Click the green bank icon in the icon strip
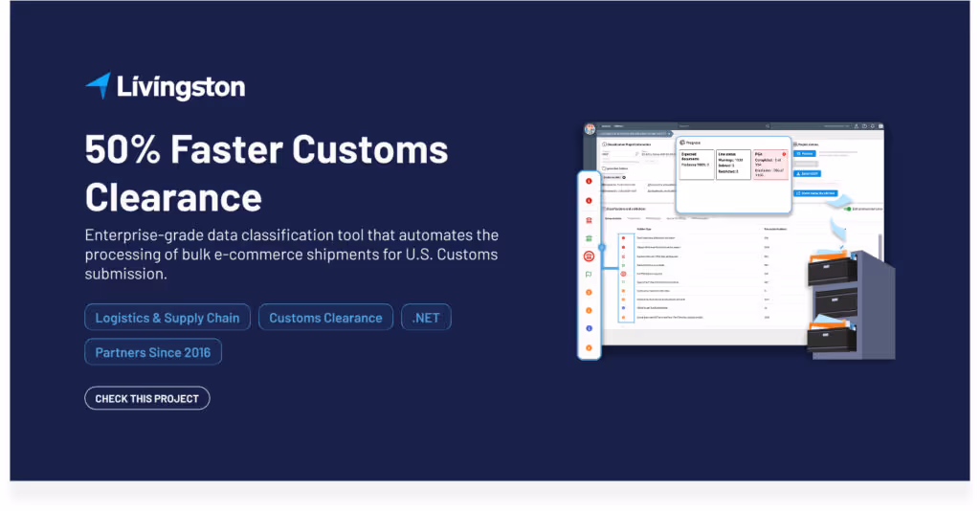Viewport: 980px width, 511px height. tap(589, 238)
